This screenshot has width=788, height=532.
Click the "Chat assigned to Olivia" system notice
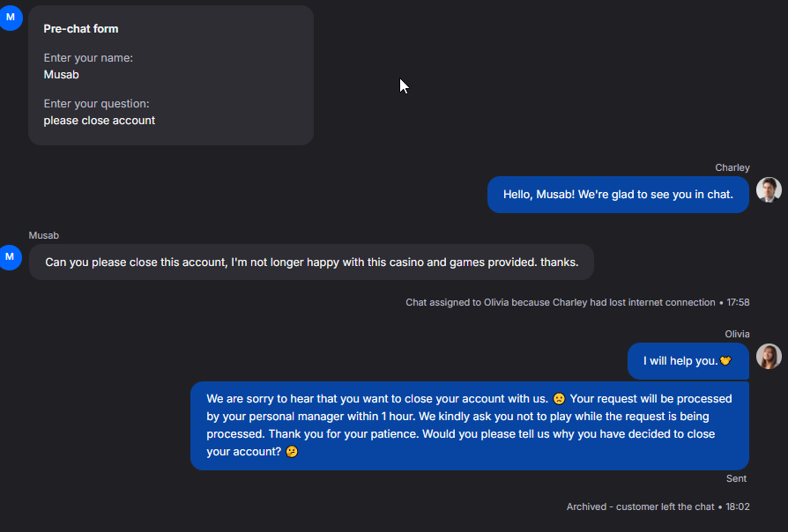point(560,302)
